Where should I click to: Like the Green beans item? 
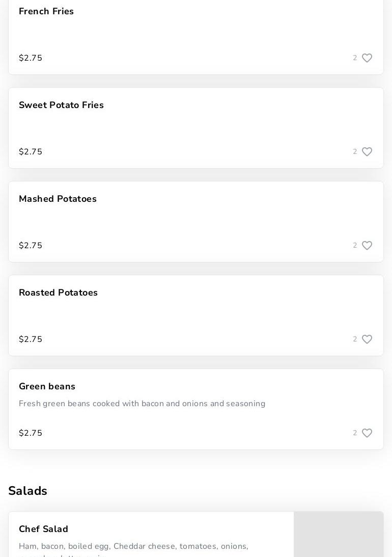[x=367, y=433]
